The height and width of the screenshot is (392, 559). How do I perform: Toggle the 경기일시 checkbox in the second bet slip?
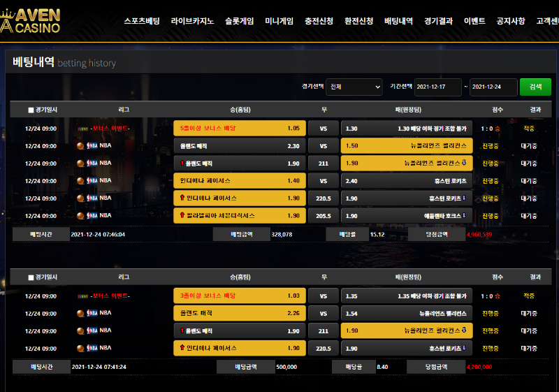[31, 277]
